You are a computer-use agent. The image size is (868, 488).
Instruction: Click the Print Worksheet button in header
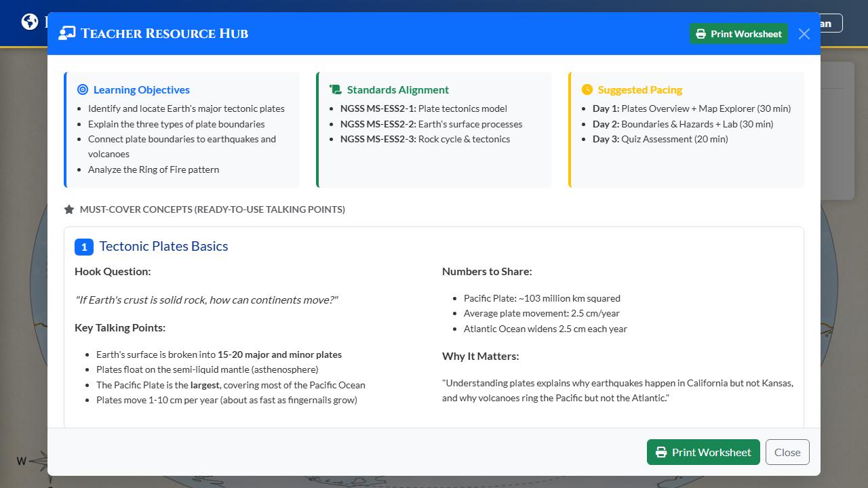point(738,34)
